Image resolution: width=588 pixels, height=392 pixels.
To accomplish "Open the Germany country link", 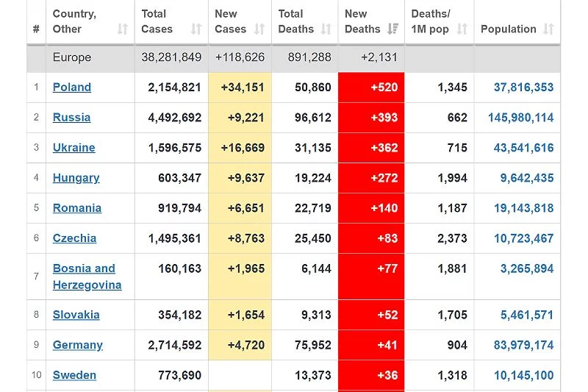I will point(78,345).
